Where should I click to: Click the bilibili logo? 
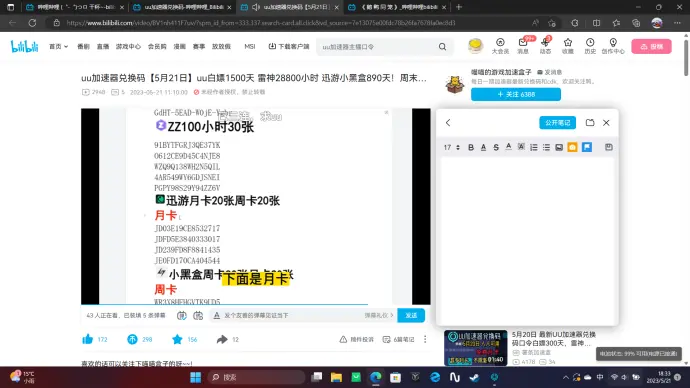click(25, 46)
